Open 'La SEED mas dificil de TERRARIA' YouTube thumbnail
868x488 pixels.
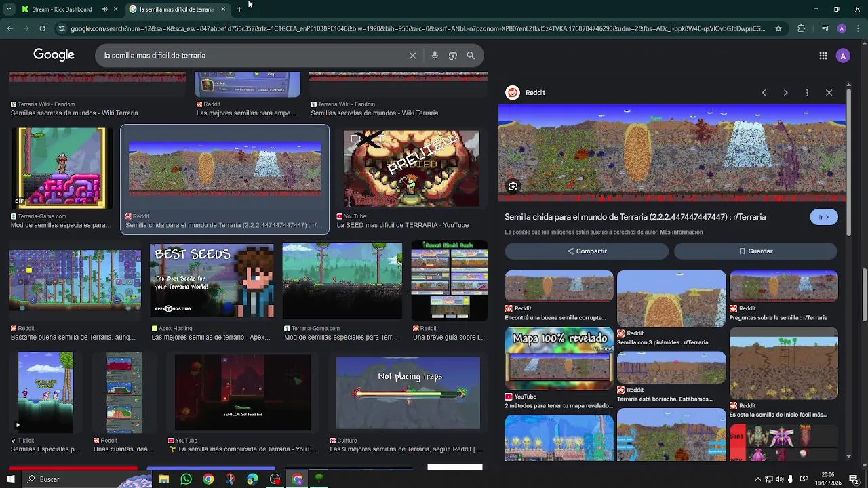[411, 169]
